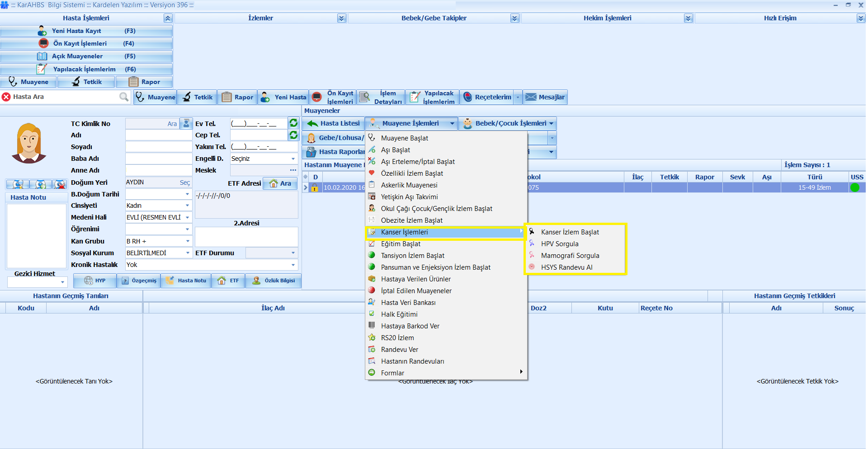Select Kanser İzlem Başlat from submenu
Image resolution: width=868 pixels, height=449 pixels.
pyautogui.click(x=570, y=232)
